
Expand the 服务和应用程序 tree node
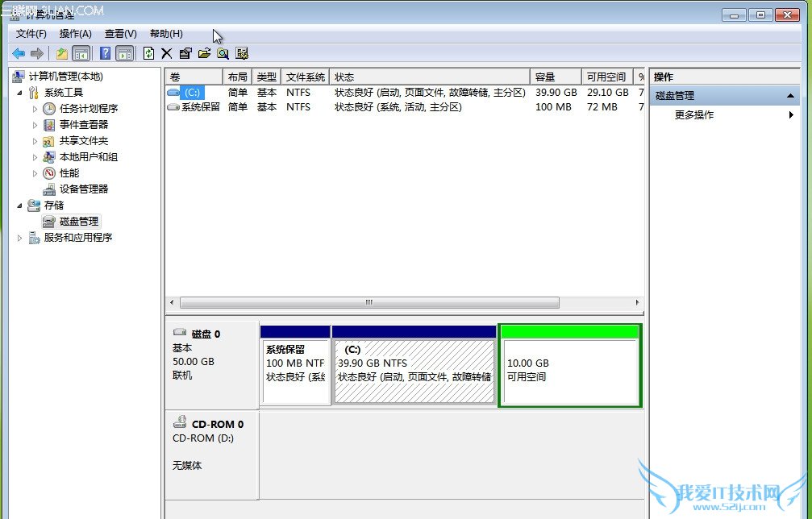point(20,238)
